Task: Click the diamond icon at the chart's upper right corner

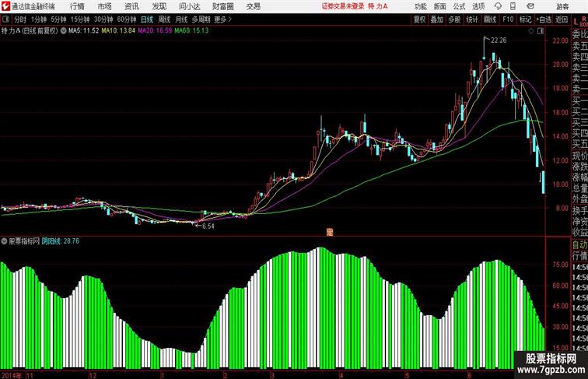Action: 531,31
